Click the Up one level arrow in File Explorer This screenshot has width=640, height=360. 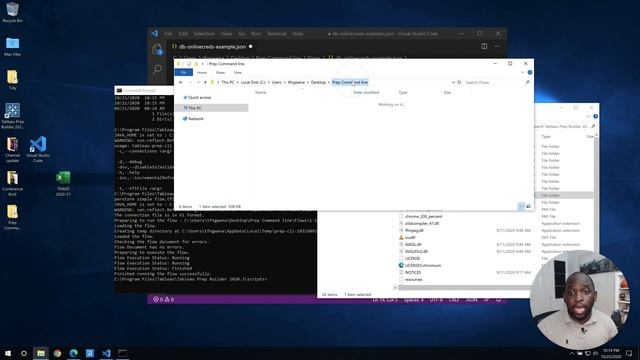tap(205, 82)
